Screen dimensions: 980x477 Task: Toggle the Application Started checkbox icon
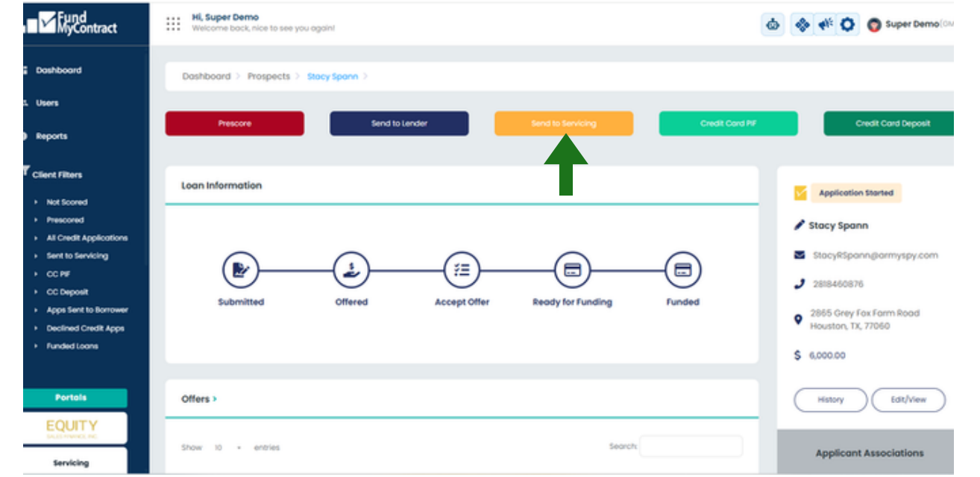click(x=801, y=193)
